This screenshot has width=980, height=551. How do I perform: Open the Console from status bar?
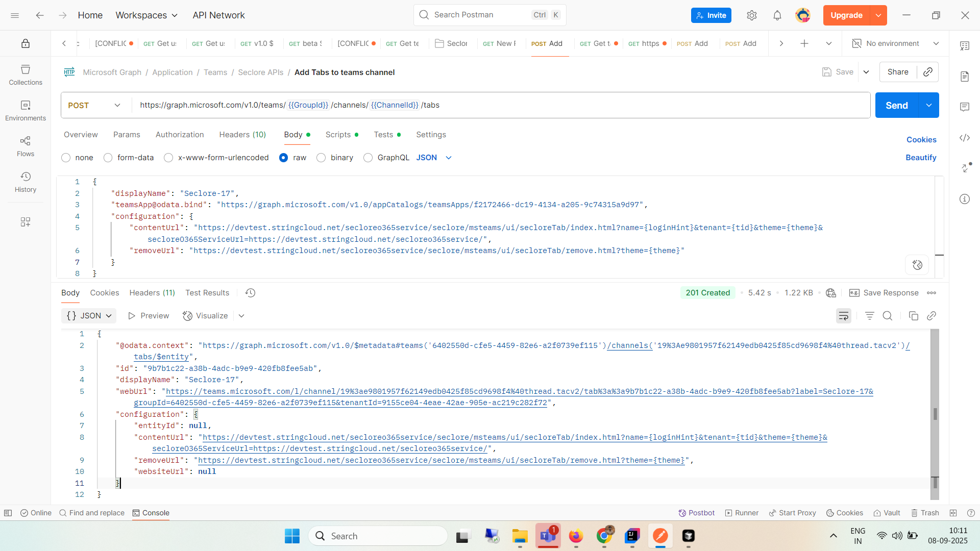(151, 513)
